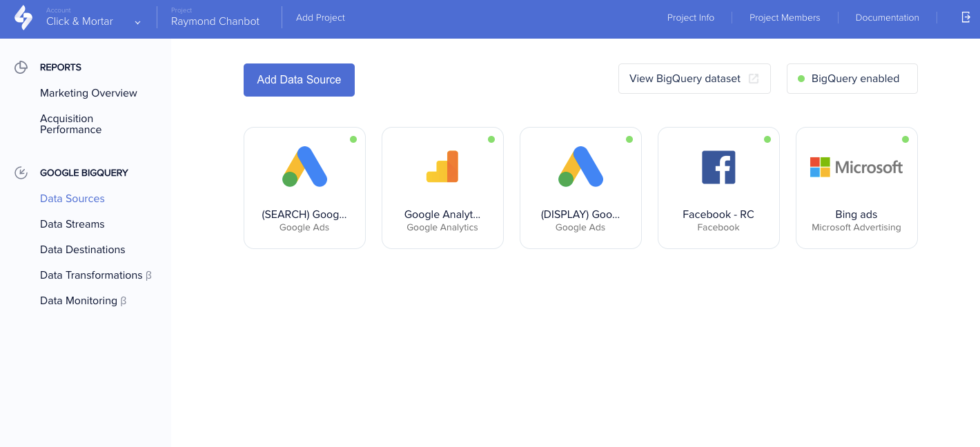This screenshot has height=447, width=980.
Task: Click the lightning bolt app logo
Action: coord(23,18)
